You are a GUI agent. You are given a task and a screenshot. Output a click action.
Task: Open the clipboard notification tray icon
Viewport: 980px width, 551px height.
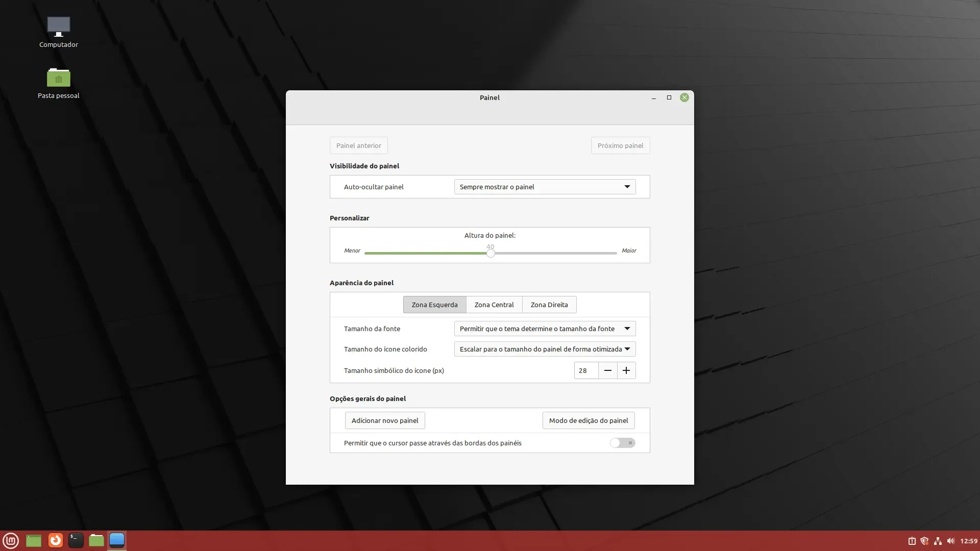[x=912, y=541]
